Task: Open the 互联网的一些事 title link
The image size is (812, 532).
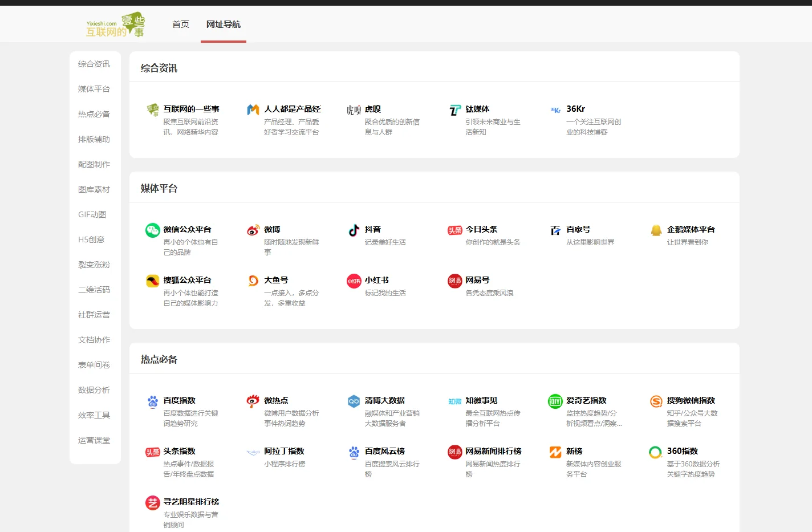Action: coord(192,109)
